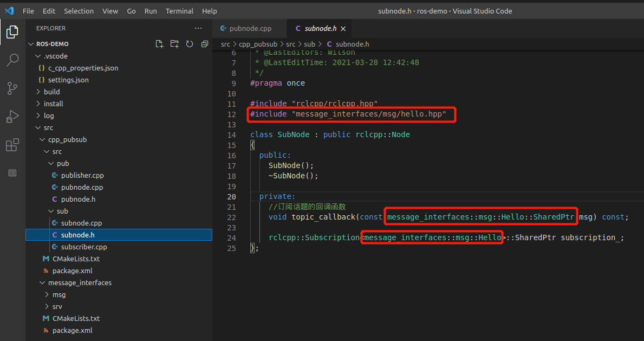Create a New Folder in ROS-DEMO
The height and width of the screenshot is (341, 644).
(x=174, y=43)
